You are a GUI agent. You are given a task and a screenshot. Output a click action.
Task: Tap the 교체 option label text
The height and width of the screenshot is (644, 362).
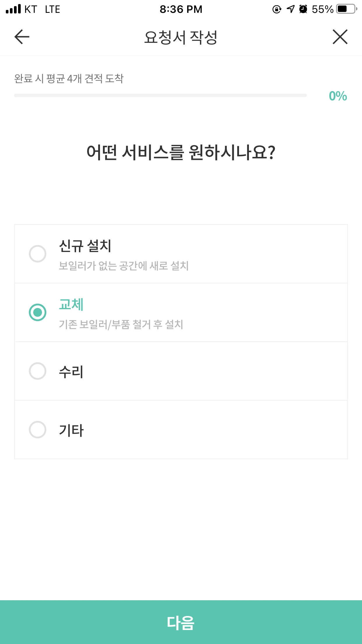(x=71, y=304)
